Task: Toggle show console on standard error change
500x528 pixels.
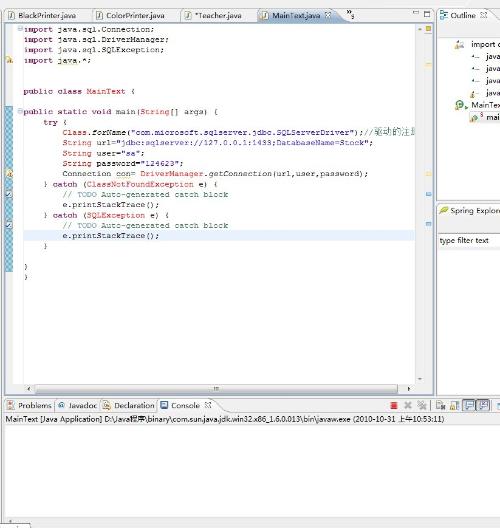Action: tap(484, 405)
